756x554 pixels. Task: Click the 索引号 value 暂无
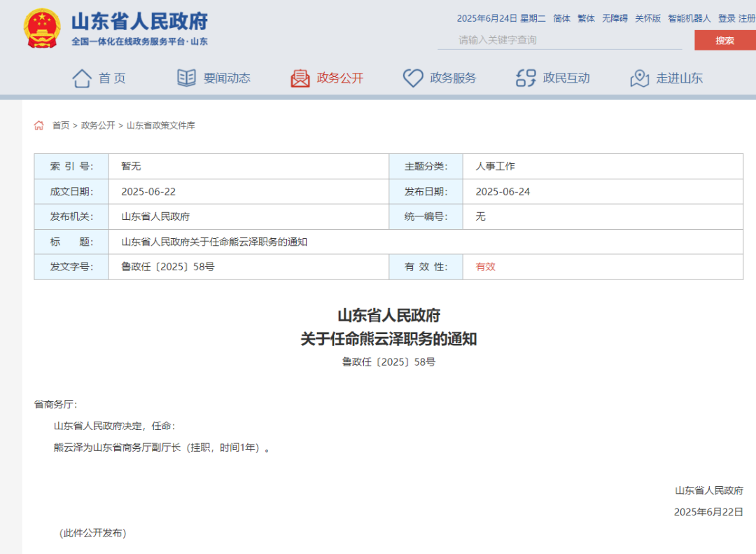131,167
